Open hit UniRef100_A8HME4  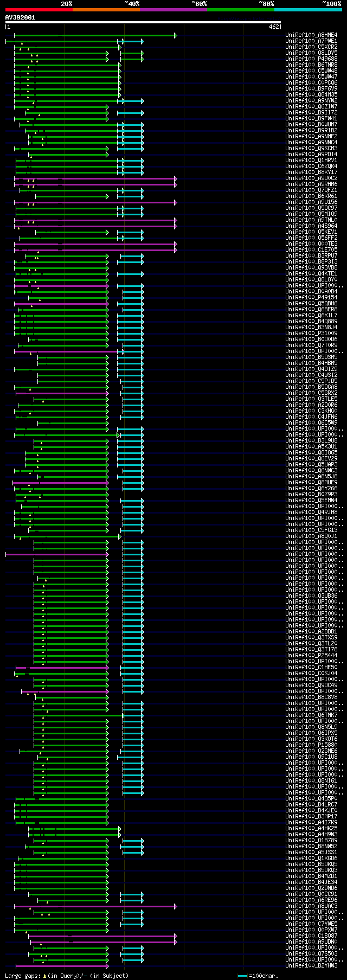tap(311, 35)
